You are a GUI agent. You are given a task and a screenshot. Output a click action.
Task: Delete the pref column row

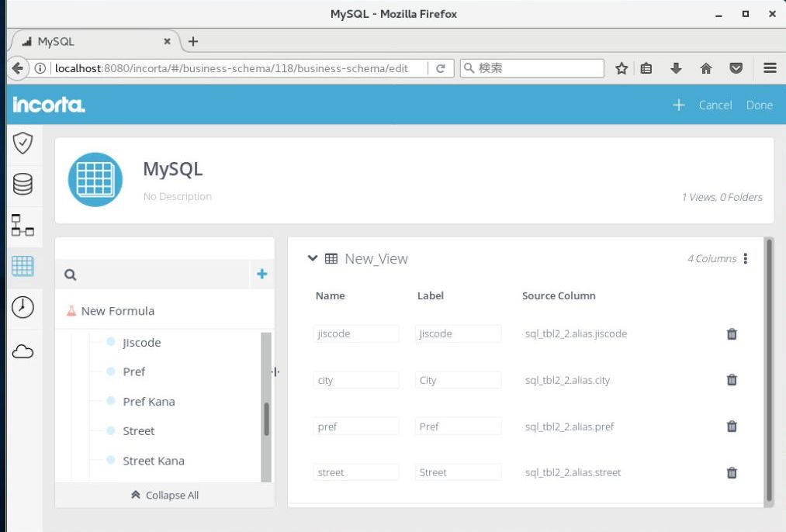click(732, 427)
